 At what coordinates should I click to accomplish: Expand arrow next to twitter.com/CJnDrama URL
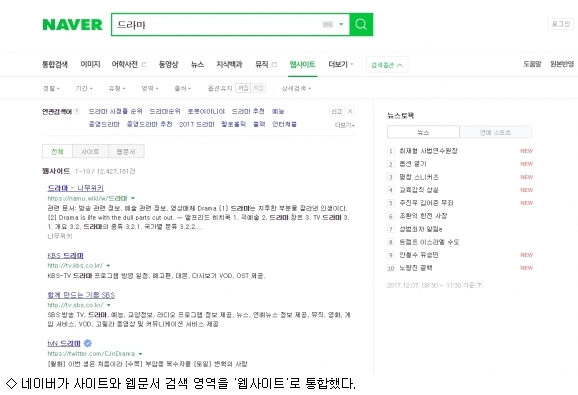[x=140, y=353]
